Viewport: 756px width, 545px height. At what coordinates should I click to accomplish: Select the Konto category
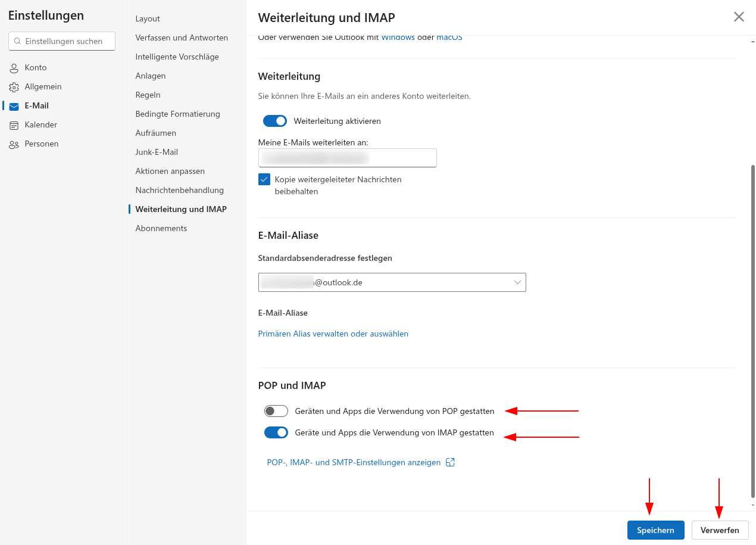click(x=36, y=67)
